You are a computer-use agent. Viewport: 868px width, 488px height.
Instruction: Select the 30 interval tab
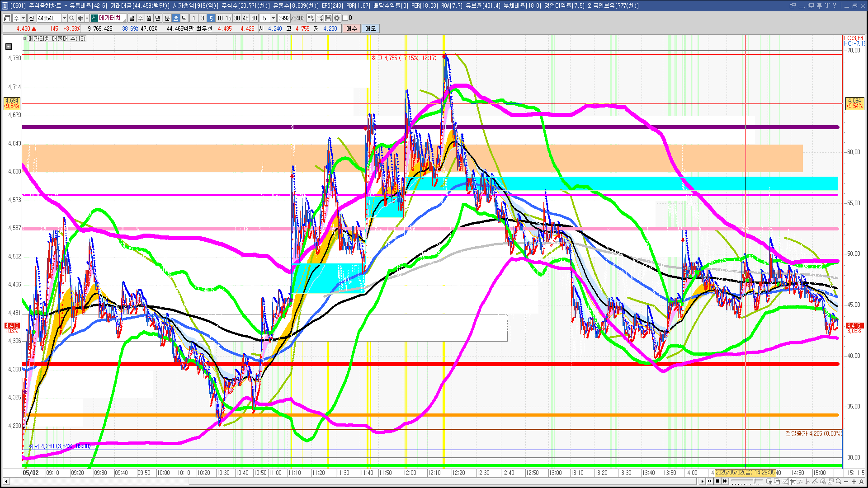(x=237, y=18)
